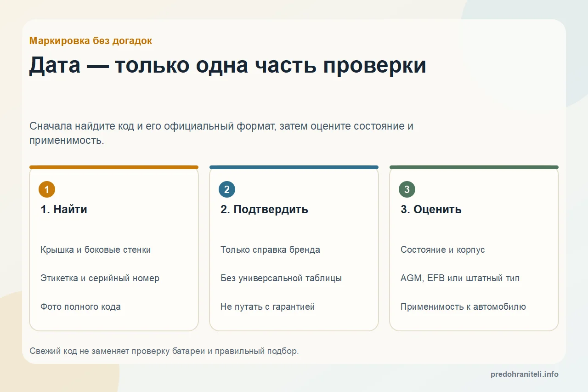Click the orange subtitle 'Маркировка без догадок'
Screen dimensions: 588x392
pyautogui.click(x=90, y=41)
